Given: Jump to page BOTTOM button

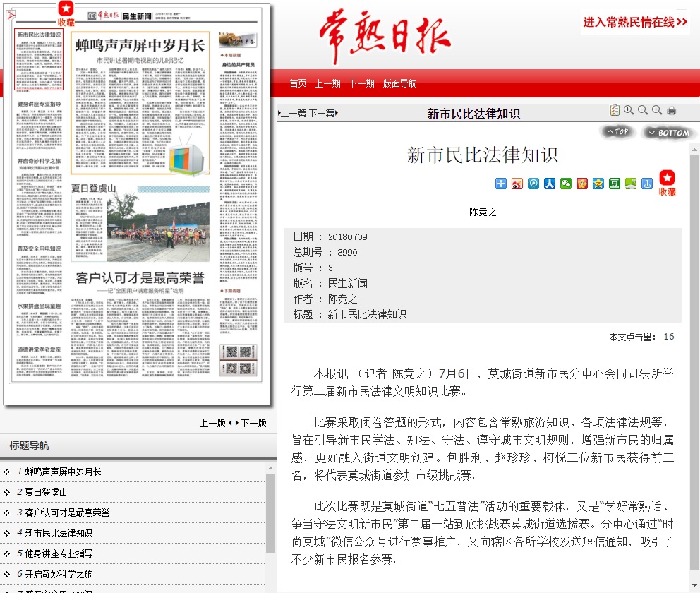Looking at the screenshot, I should coord(669,133).
